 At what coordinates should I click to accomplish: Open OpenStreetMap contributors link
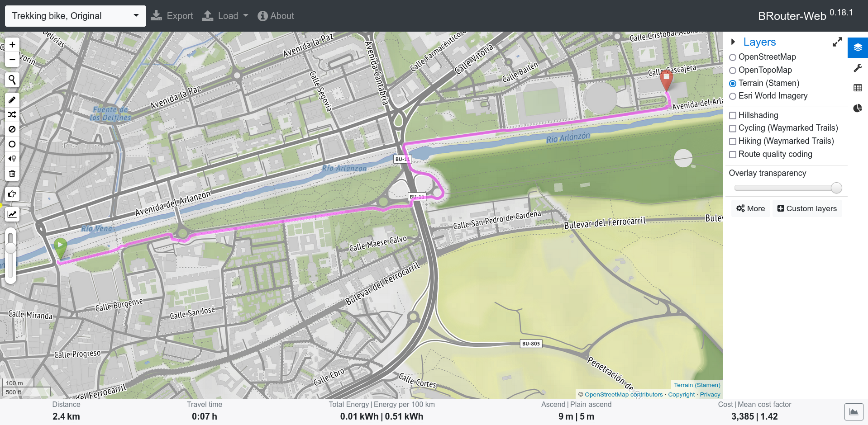click(624, 394)
